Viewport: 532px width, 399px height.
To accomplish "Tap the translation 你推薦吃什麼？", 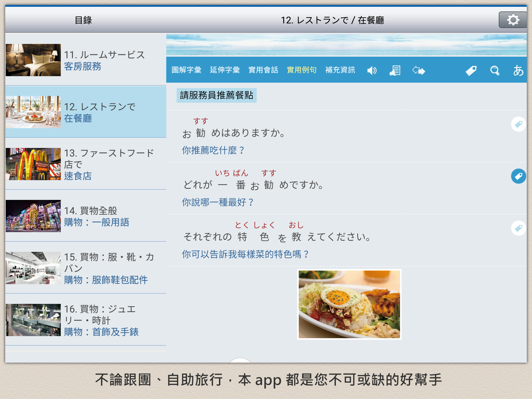I will pos(213,150).
